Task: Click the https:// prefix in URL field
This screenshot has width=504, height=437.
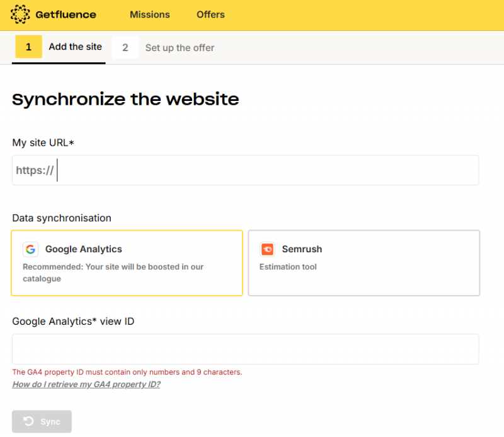Action: 35,170
